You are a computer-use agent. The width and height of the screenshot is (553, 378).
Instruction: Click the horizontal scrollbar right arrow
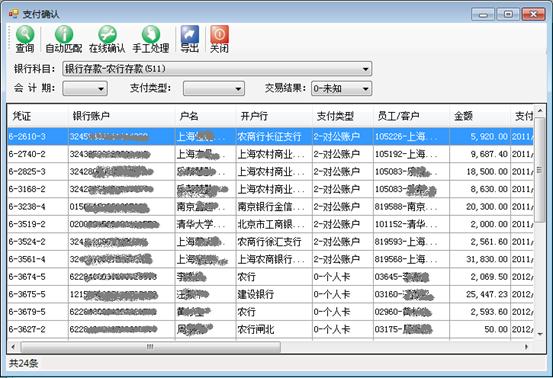(x=526, y=347)
